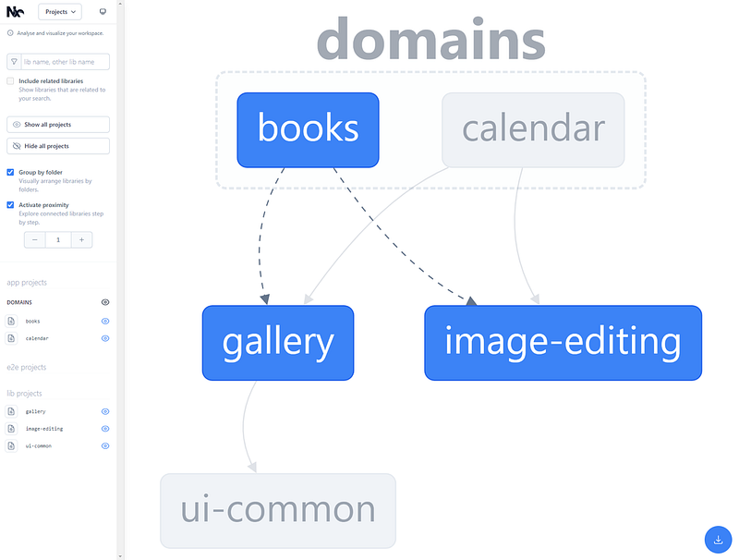Toggle visibility of DOMAINS folder
739x560 pixels.
105,302
